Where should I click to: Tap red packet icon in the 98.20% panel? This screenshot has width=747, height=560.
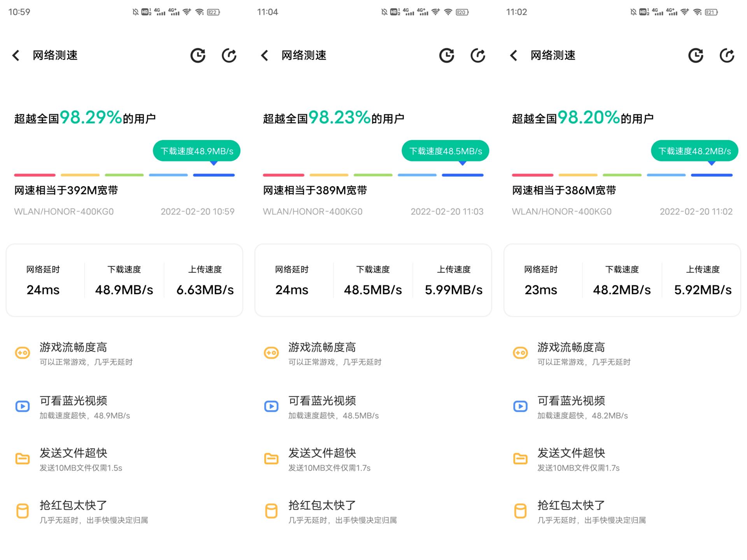[x=520, y=511]
